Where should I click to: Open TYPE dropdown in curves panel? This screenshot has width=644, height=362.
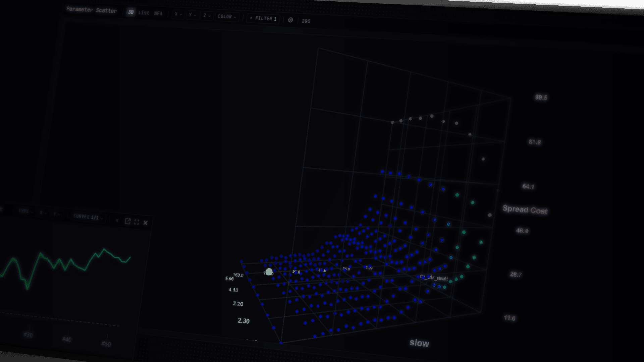click(25, 211)
